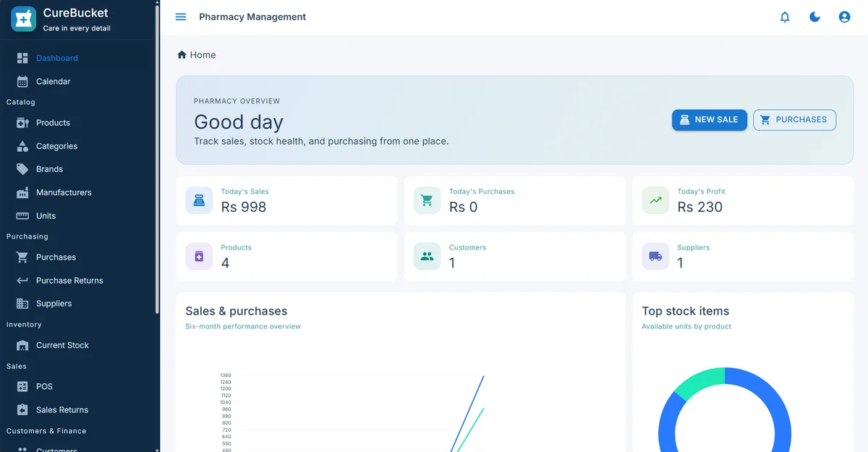
Task: Open the Categories menu item
Action: click(x=78, y=146)
